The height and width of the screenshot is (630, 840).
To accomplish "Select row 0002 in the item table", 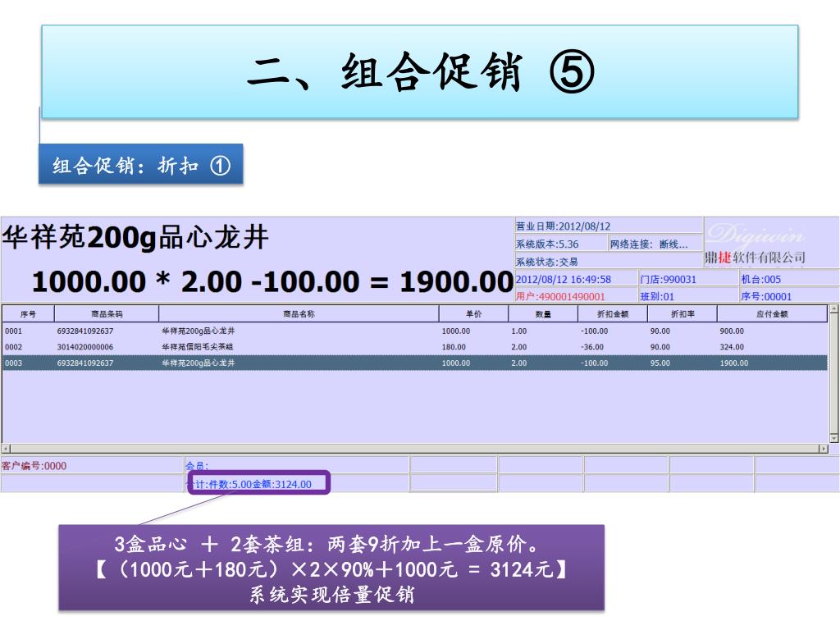I will [415, 347].
